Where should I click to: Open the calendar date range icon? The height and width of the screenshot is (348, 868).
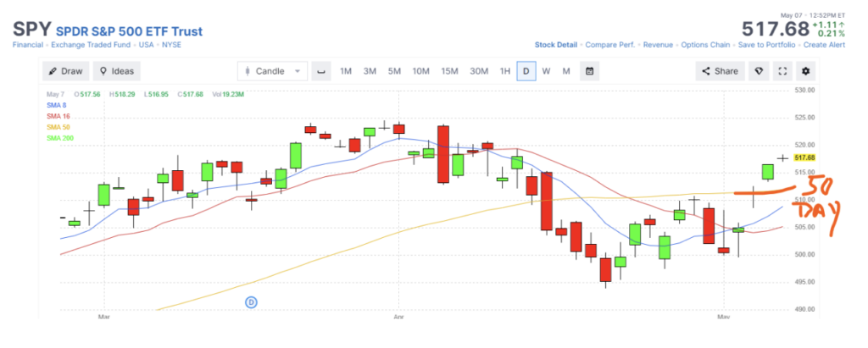click(590, 71)
